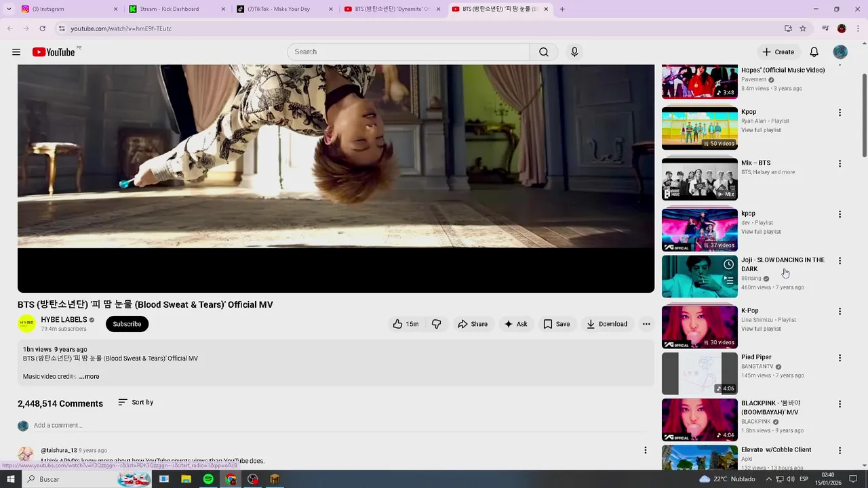Add Joji video to Watch later clock icon
The height and width of the screenshot is (488, 868).
[x=728, y=264]
